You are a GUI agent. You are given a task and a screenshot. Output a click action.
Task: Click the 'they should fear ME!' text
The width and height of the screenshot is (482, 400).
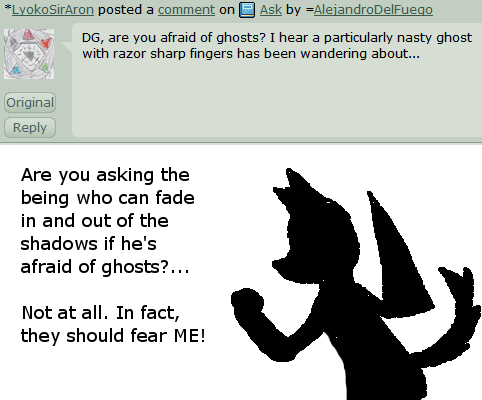pos(113,335)
